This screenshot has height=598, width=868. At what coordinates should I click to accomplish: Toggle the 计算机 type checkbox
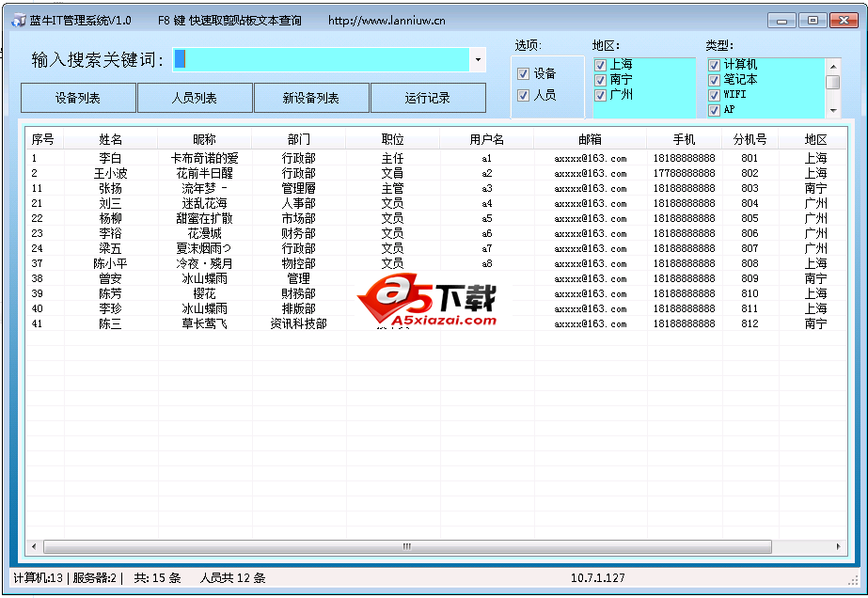[714, 65]
